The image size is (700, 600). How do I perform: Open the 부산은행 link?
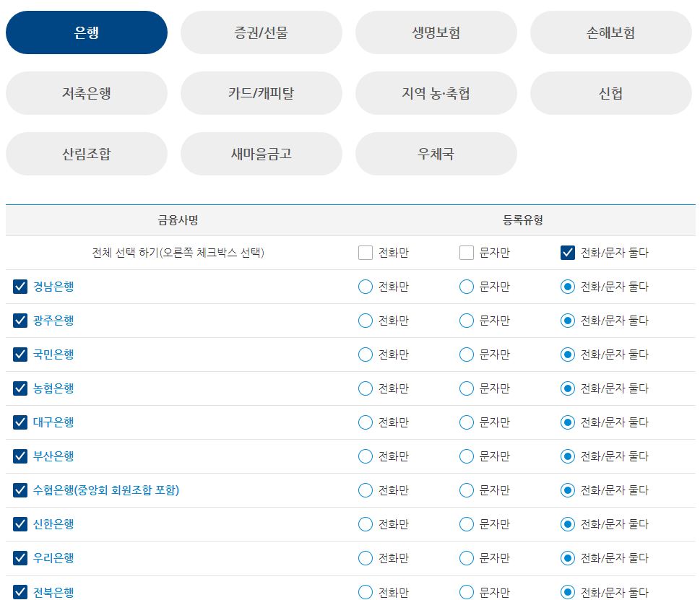click(53, 456)
